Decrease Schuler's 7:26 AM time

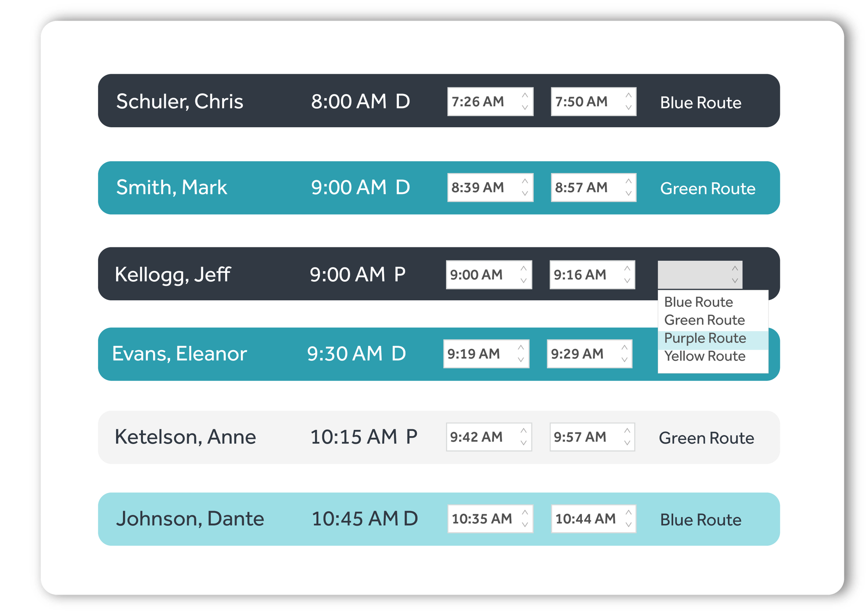pyautogui.click(x=525, y=108)
